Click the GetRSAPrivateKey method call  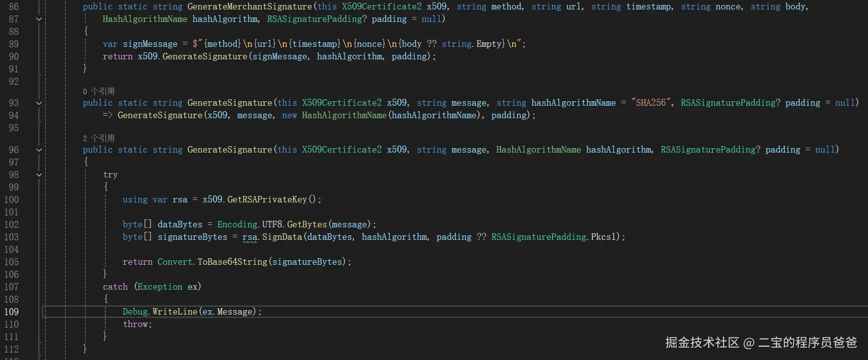[267, 199]
